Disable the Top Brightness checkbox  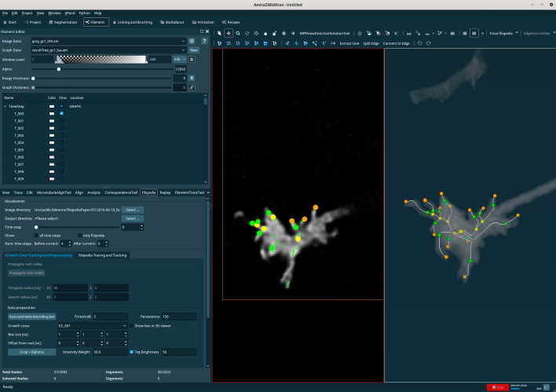point(132,352)
